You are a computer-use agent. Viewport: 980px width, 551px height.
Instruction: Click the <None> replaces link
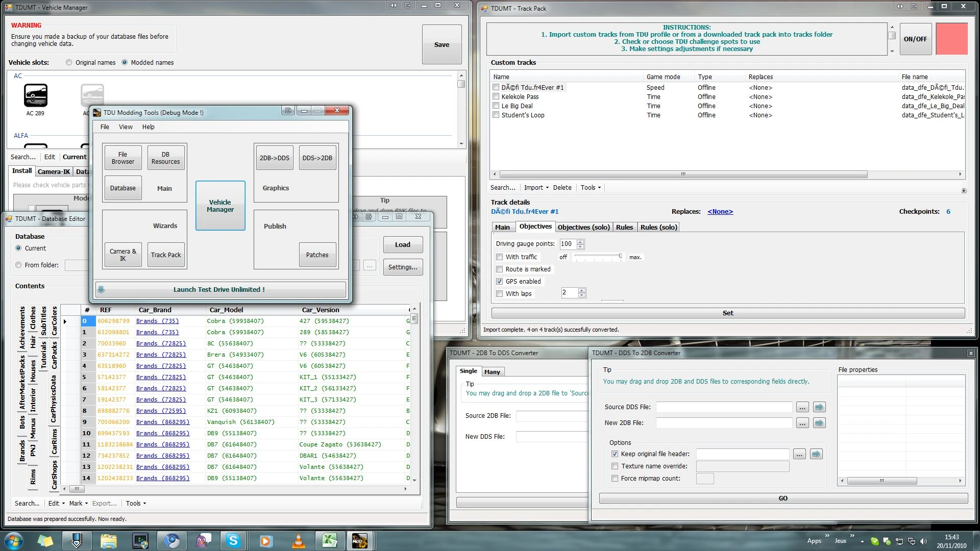(720, 211)
